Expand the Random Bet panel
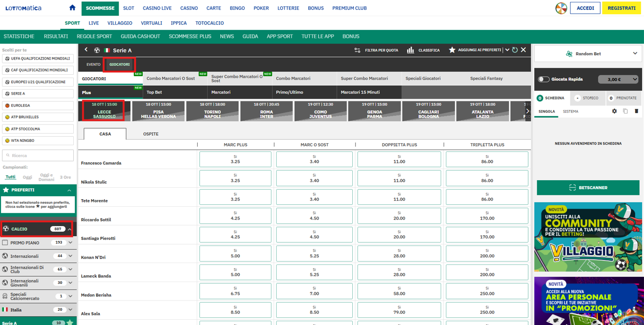The image size is (644, 325). pos(635,53)
